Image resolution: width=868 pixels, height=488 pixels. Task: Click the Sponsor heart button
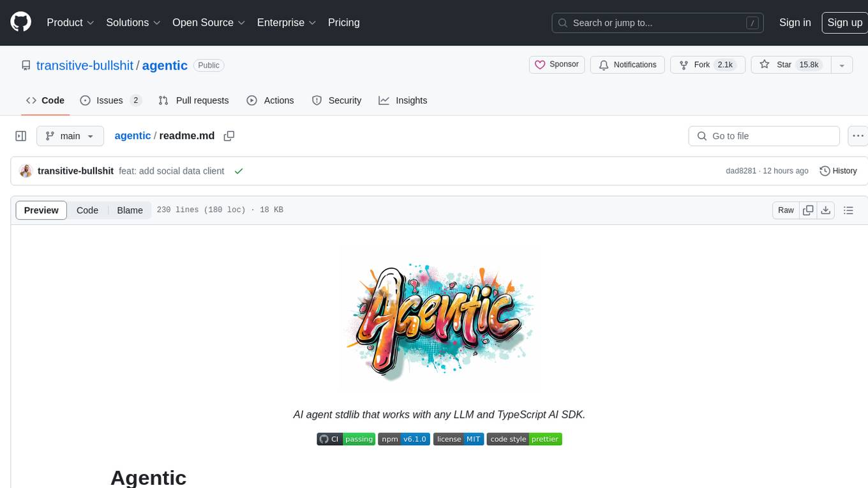click(557, 65)
